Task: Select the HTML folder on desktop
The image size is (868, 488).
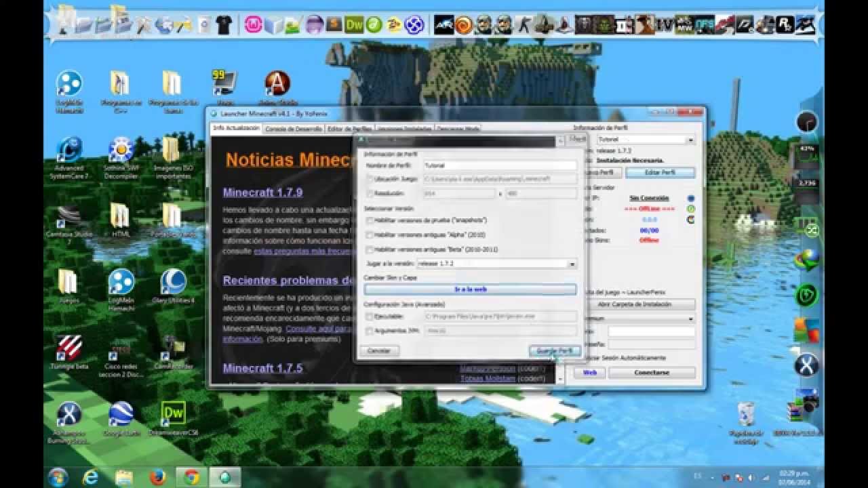Action: (121, 220)
